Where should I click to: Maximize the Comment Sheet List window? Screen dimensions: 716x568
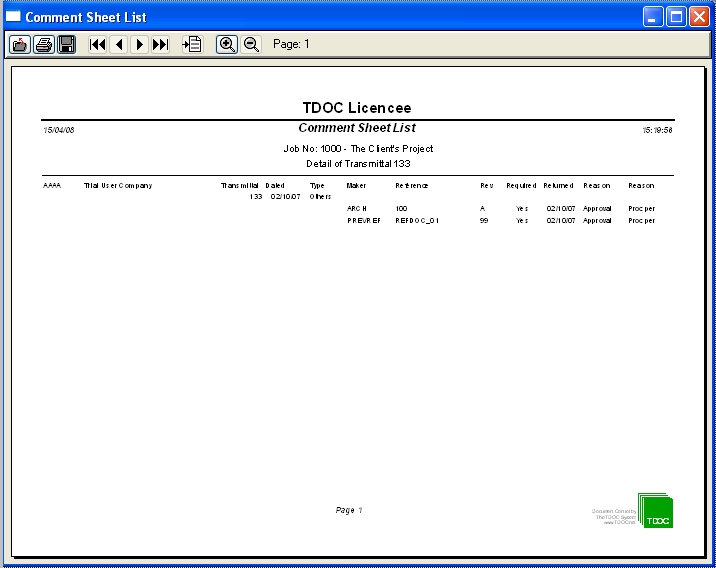click(x=676, y=17)
